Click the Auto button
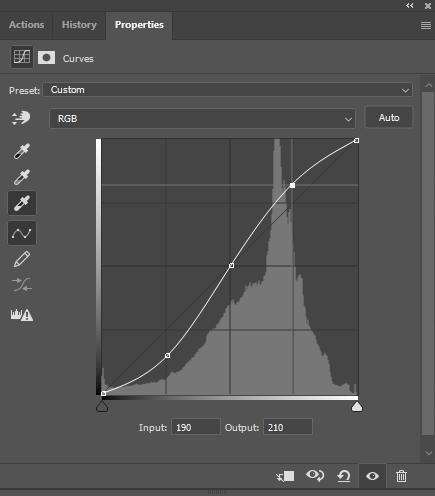Viewport: 435px width, 496px height. coord(389,118)
